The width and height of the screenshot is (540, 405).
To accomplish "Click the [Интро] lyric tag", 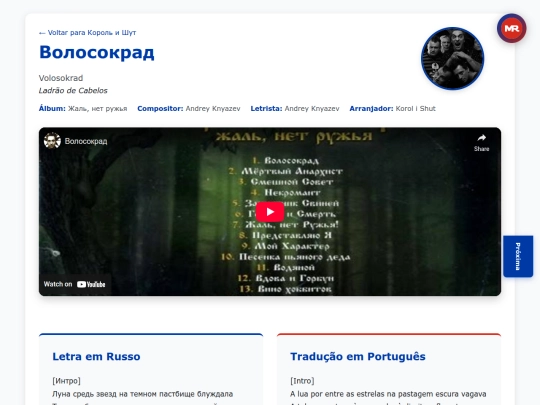I will (66, 381).
